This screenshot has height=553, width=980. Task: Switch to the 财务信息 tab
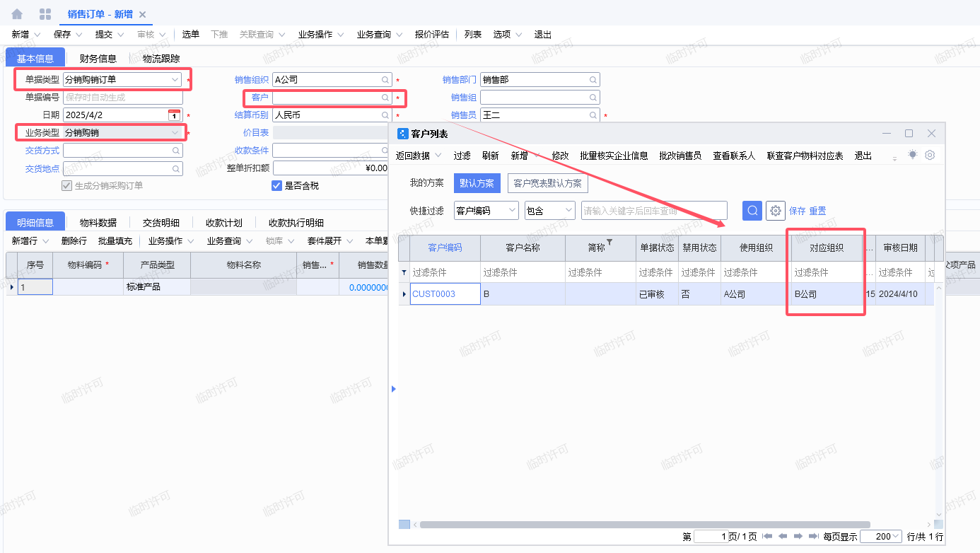[98, 59]
